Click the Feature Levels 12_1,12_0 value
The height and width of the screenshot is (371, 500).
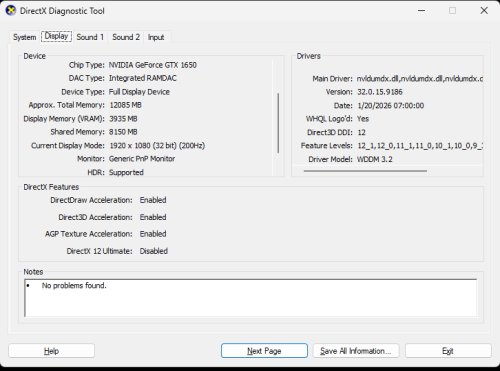coord(420,146)
